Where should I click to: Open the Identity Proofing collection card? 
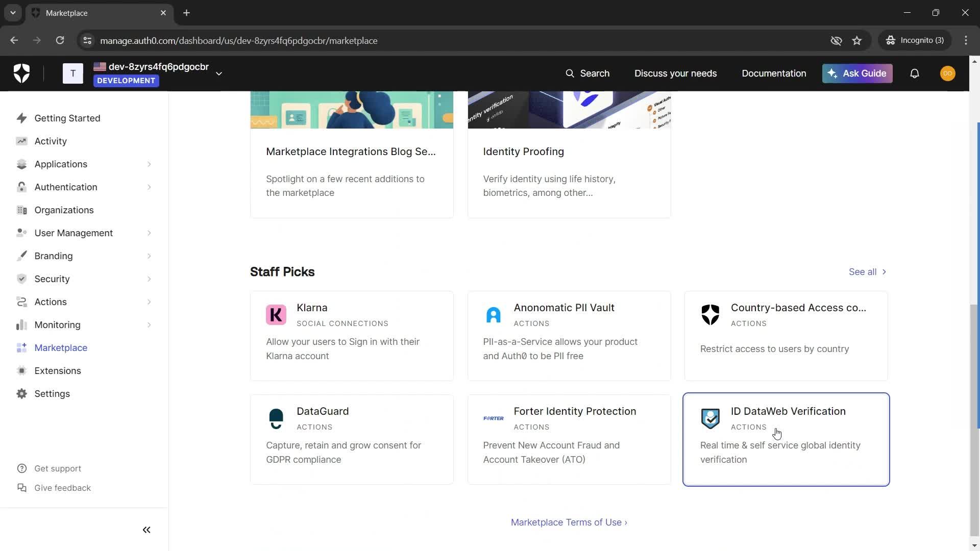[569, 155]
